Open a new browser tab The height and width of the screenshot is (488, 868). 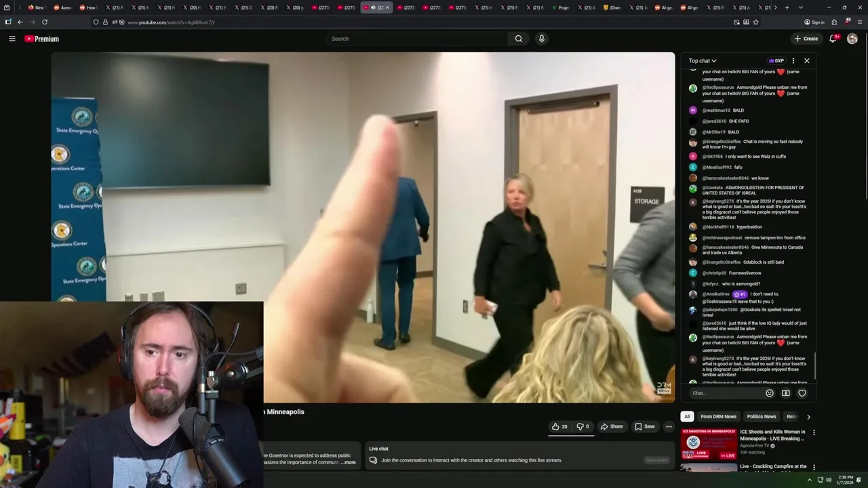pyautogui.click(x=787, y=7)
